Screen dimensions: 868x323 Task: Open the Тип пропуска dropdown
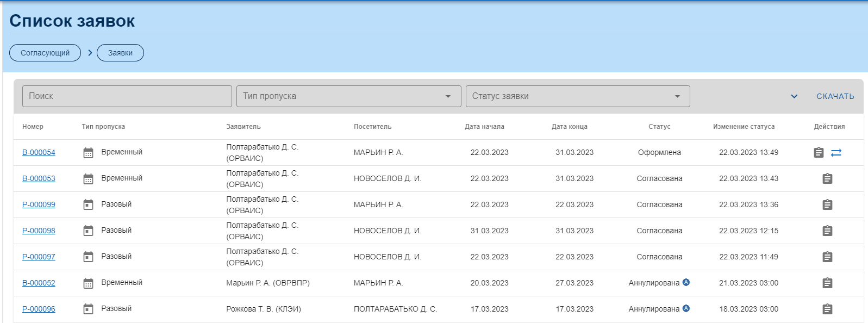[x=348, y=96]
